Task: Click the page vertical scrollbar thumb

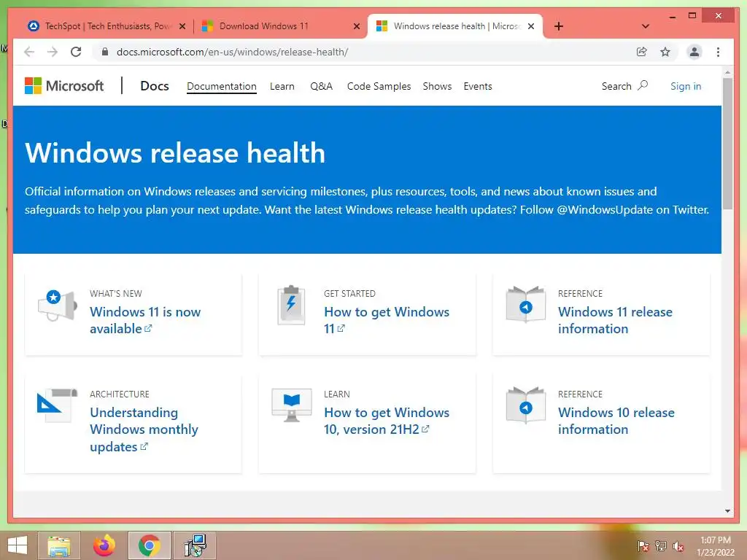Action: (727, 144)
